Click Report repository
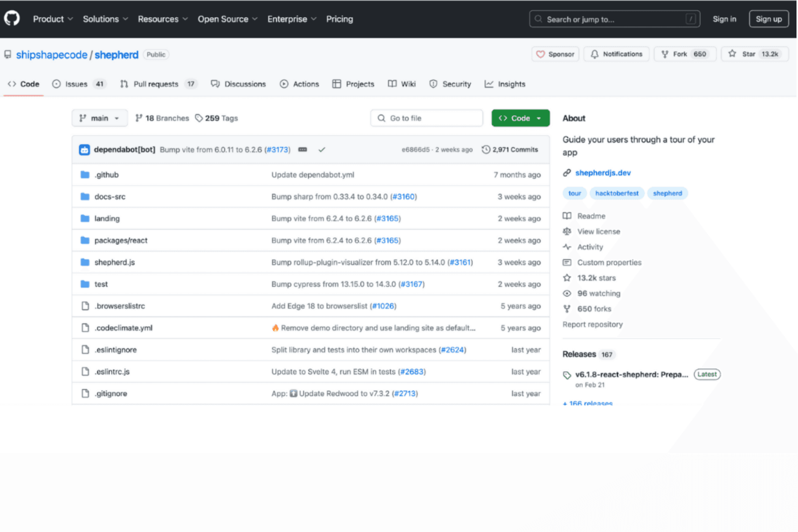This screenshot has height=532, width=798. click(592, 324)
